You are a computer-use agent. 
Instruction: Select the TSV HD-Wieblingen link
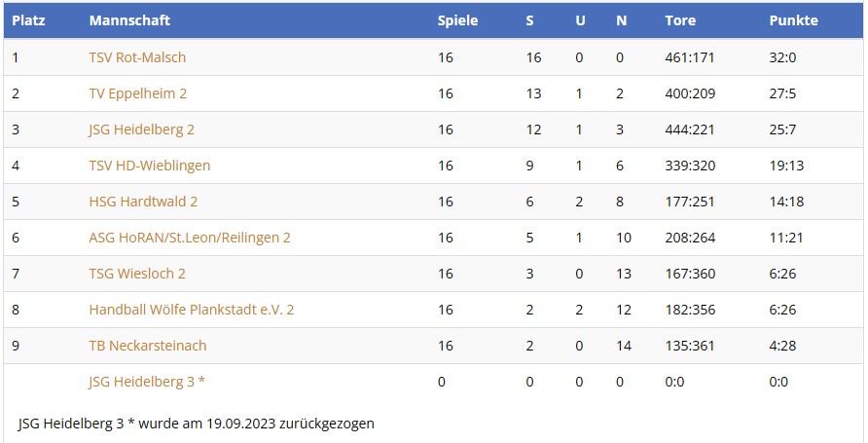click(149, 166)
